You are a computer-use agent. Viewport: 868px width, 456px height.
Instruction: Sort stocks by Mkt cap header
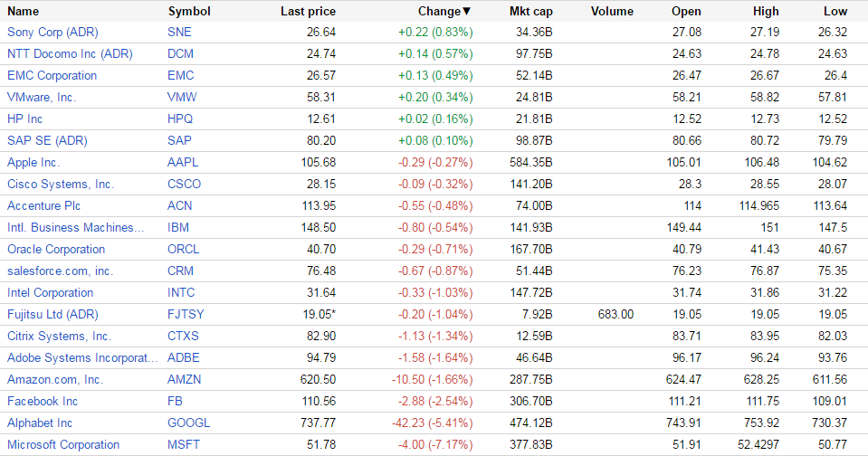531,12
